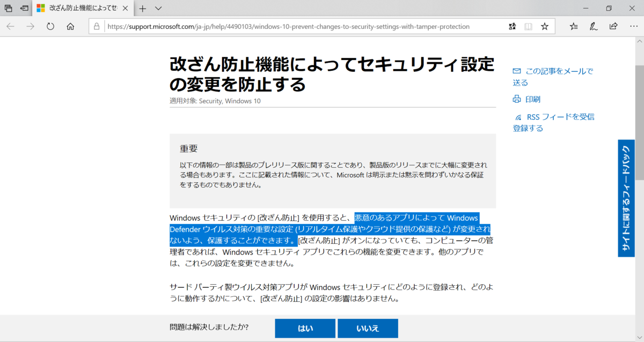The image size is (644, 342).
Task: Add page to favorites star
Action: point(545,26)
